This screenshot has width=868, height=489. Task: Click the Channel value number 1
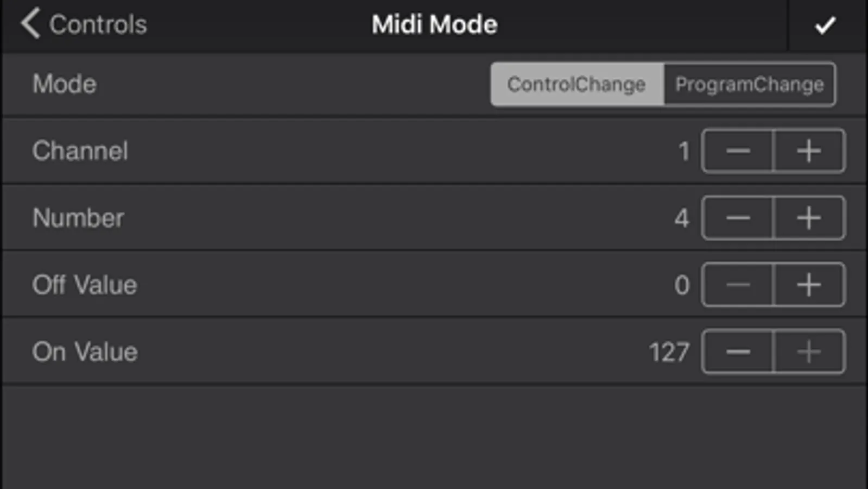point(684,151)
